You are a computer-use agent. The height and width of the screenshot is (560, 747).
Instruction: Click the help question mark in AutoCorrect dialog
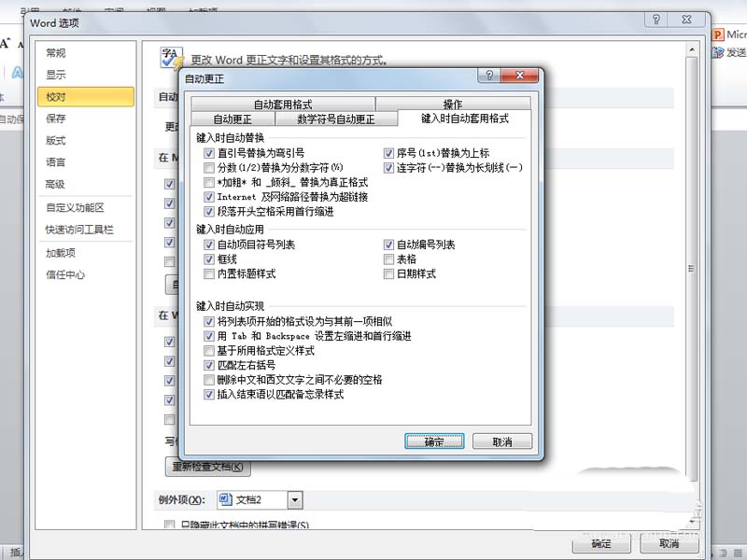coord(488,76)
